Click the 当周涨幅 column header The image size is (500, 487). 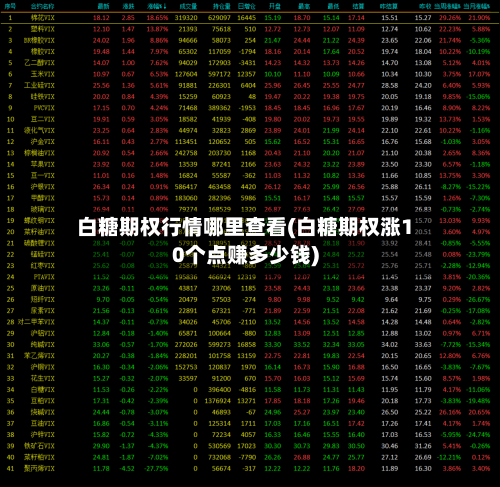(x=447, y=6)
